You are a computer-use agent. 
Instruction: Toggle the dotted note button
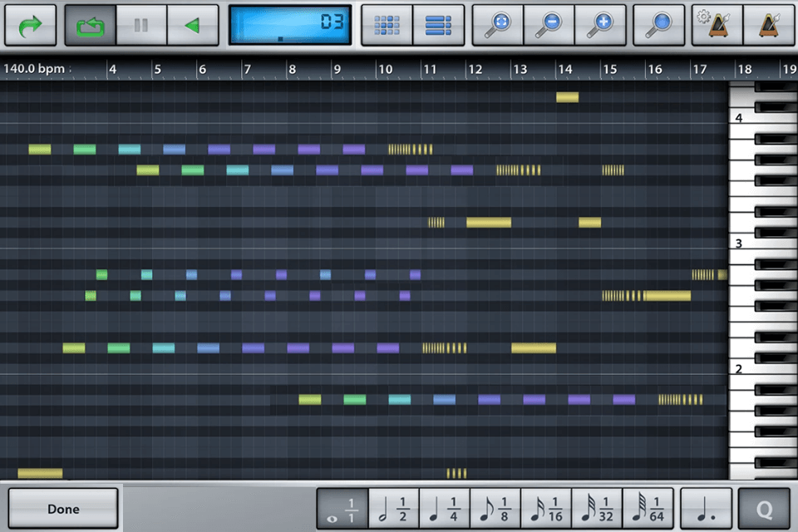(707, 509)
